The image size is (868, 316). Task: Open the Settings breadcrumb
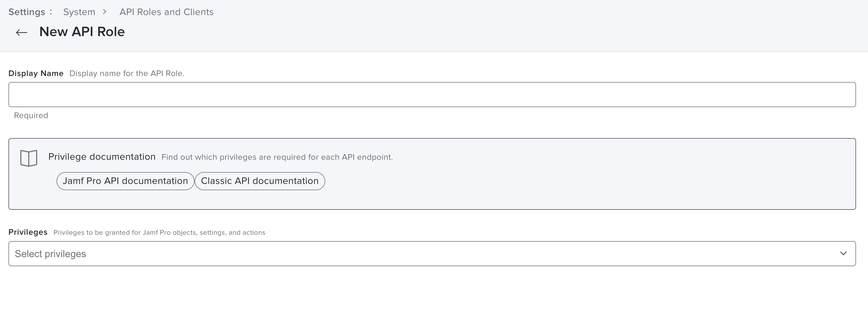[27, 12]
